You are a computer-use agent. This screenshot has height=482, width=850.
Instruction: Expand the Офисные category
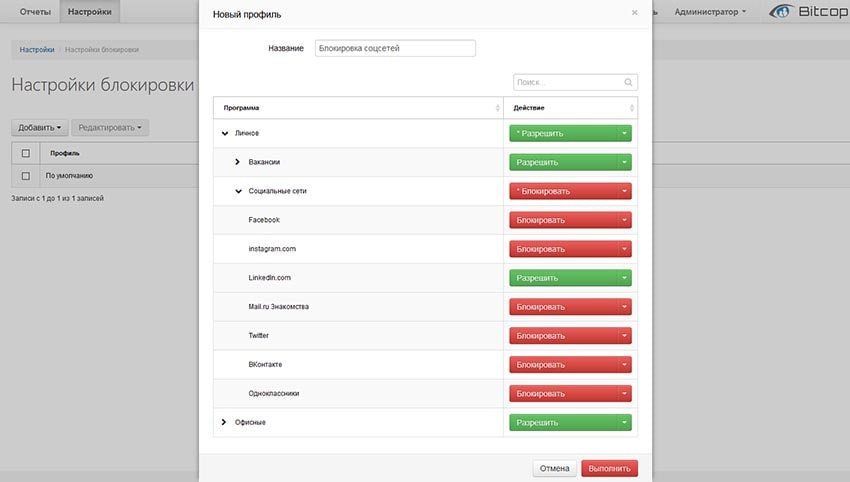click(223, 422)
